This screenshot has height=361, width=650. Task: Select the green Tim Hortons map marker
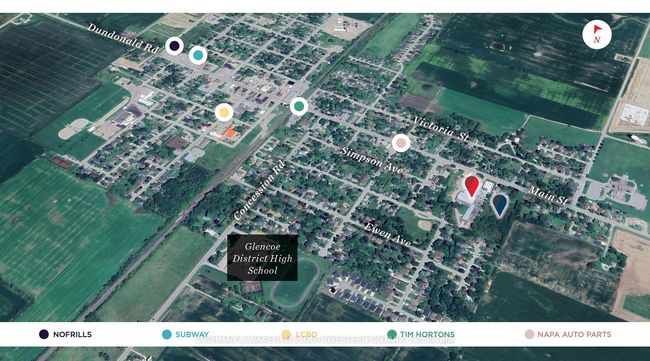coord(299,107)
